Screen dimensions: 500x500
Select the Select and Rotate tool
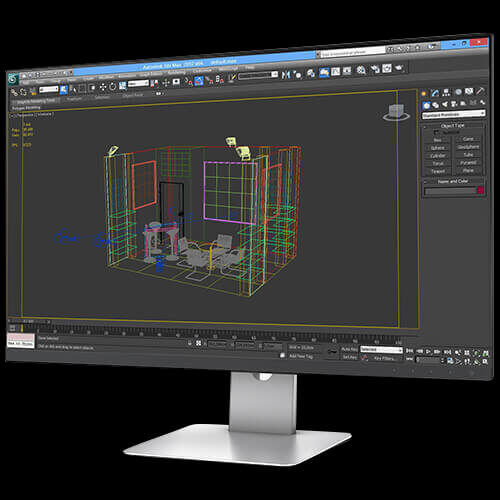point(112,86)
